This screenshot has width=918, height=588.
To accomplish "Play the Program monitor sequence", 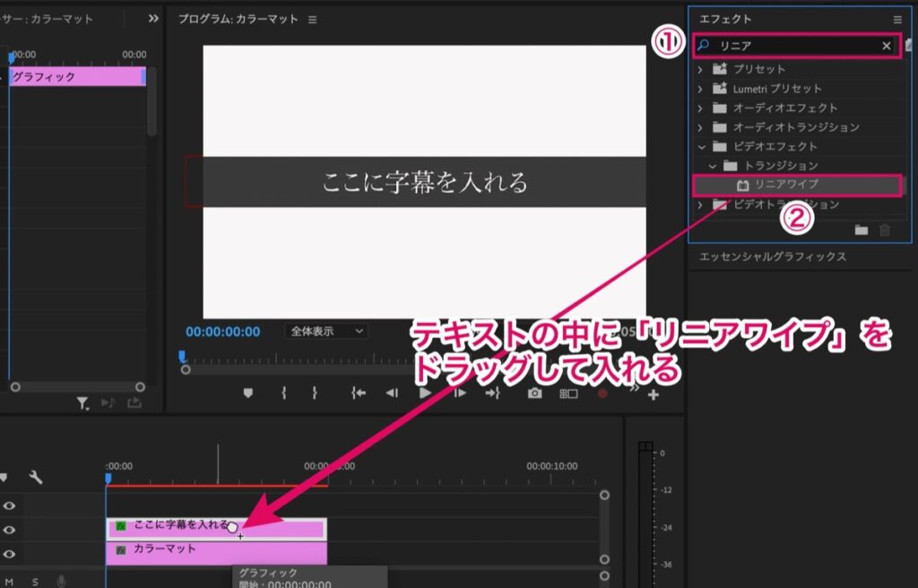I will [426, 393].
